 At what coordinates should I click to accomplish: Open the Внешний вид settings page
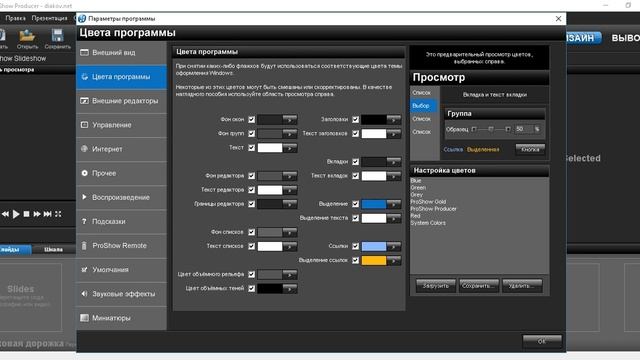pyautogui.click(x=121, y=53)
